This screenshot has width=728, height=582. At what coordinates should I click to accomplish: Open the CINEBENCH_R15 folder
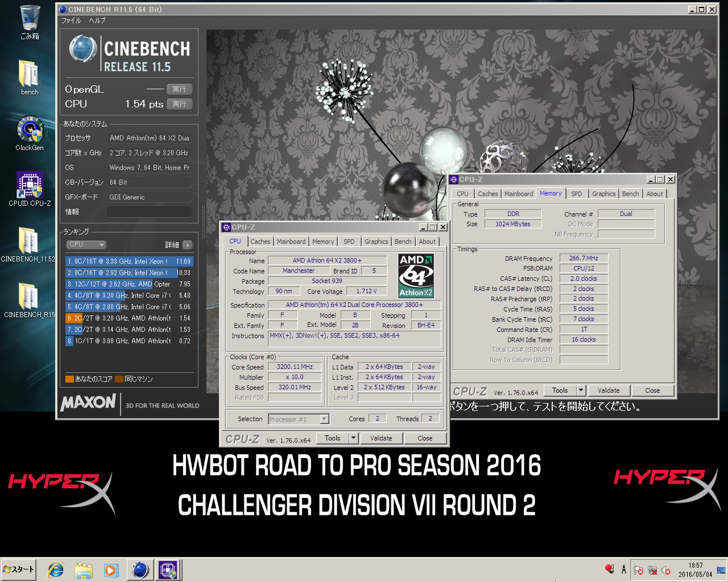(x=30, y=300)
